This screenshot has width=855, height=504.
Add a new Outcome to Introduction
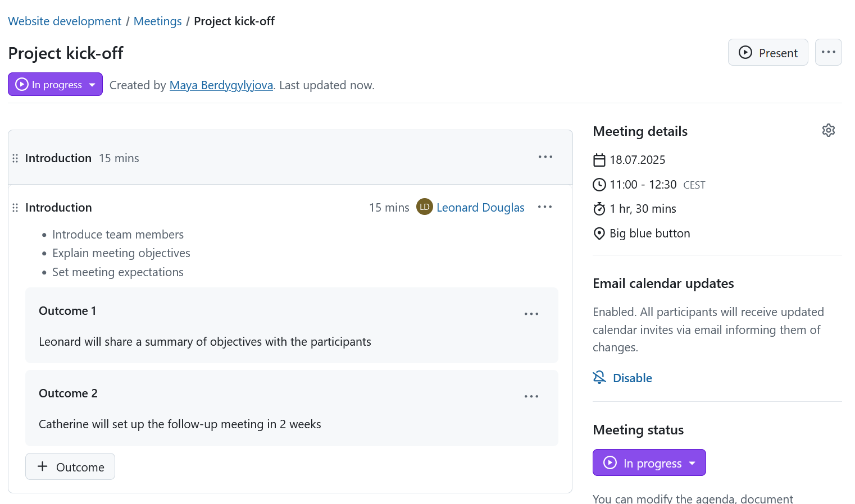click(70, 466)
